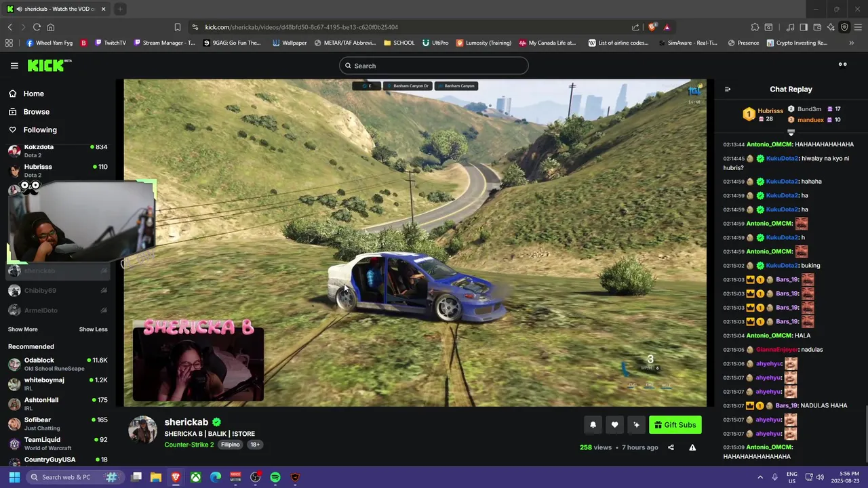Share this VOD via share icon
This screenshot has height=488, width=868.
pos(671,447)
